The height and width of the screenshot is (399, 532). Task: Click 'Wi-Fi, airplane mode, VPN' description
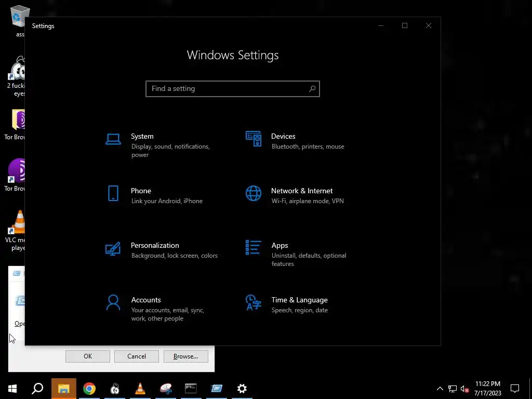(308, 201)
